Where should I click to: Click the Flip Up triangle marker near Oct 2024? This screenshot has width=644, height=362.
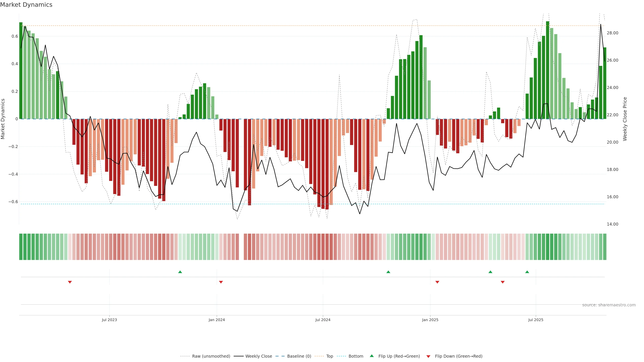tap(388, 272)
